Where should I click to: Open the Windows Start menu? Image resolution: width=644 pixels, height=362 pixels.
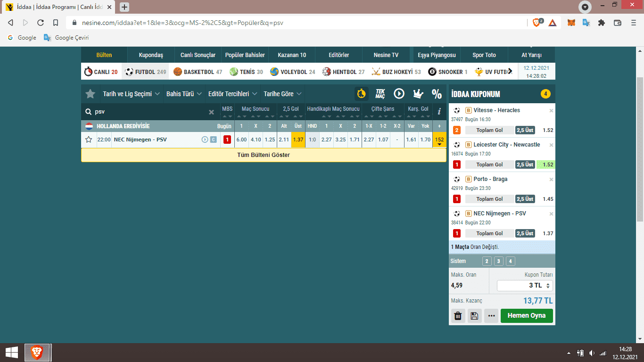12,353
